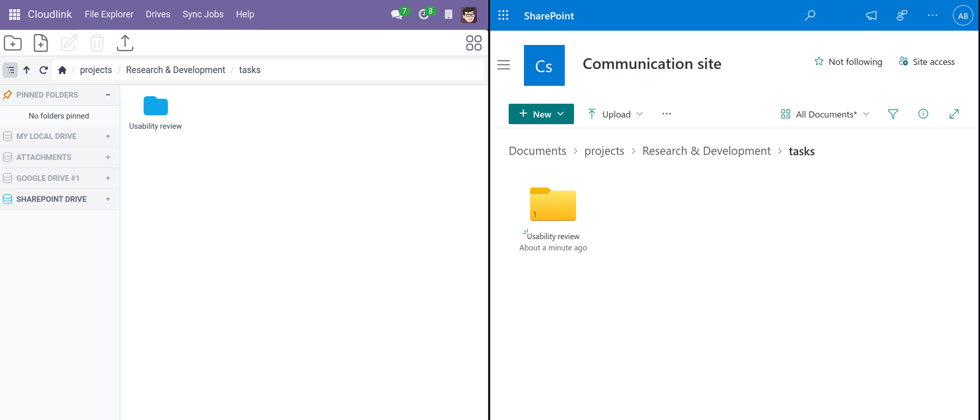The width and height of the screenshot is (980, 420).
Task: Navigate to Research & Development in SharePoint breadcrumb
Action: point(706,151)
